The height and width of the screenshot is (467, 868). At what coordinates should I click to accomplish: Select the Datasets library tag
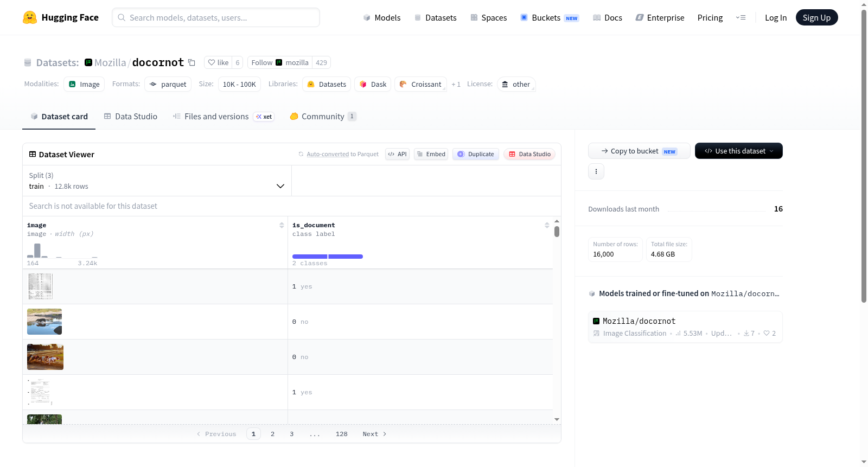click(327, 84)
